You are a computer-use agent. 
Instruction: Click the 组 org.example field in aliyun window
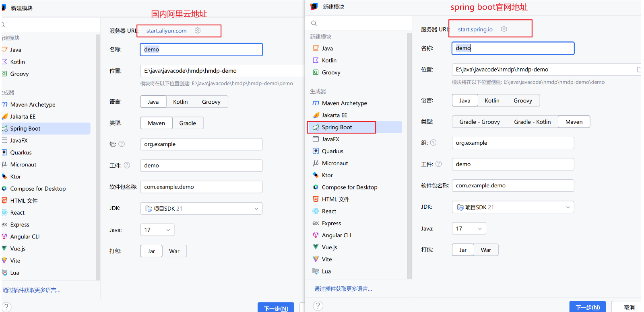pyautogui.click(x=201, y=144)
